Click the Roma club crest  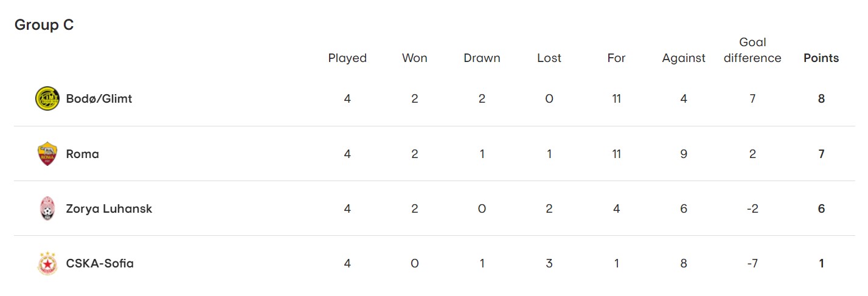47,154
